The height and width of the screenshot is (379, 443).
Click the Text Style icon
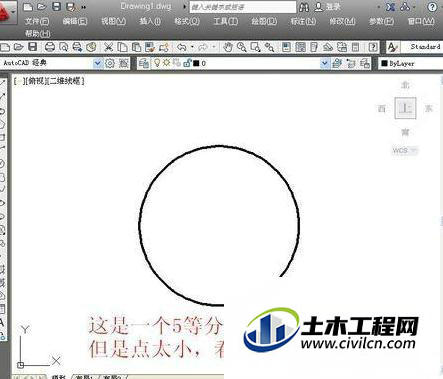click(393, 47)
